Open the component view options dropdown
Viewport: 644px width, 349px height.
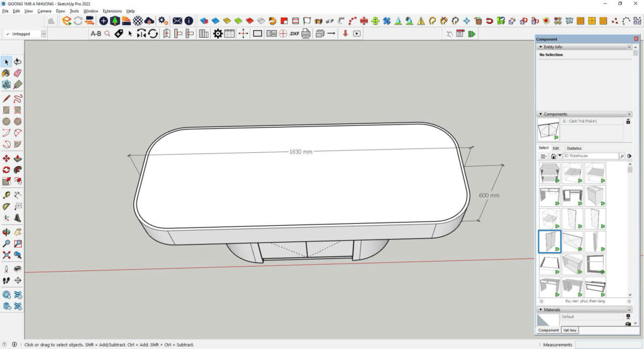tap(543, 156)
